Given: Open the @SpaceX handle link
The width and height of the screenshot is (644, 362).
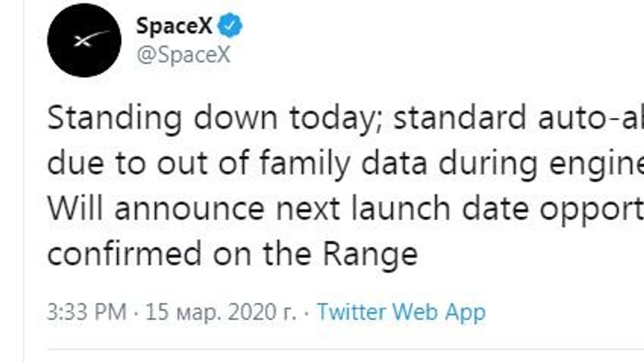Looking at the screenshot, I should pyautogui.click(x=184, y=55).
